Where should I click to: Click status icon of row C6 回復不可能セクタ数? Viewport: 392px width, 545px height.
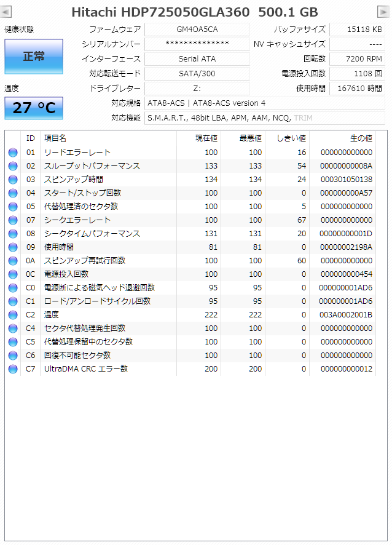tap(13, 356)
